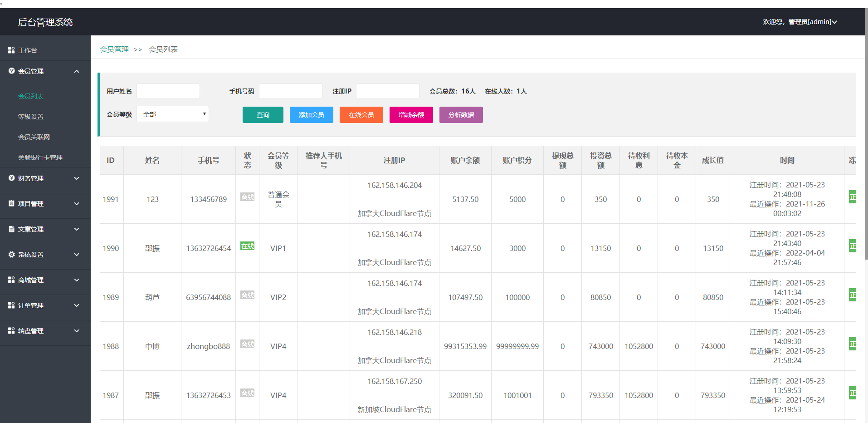The image size is (868, 423).
Task: Click green status tag in row 1987
Action: (853, 393)
